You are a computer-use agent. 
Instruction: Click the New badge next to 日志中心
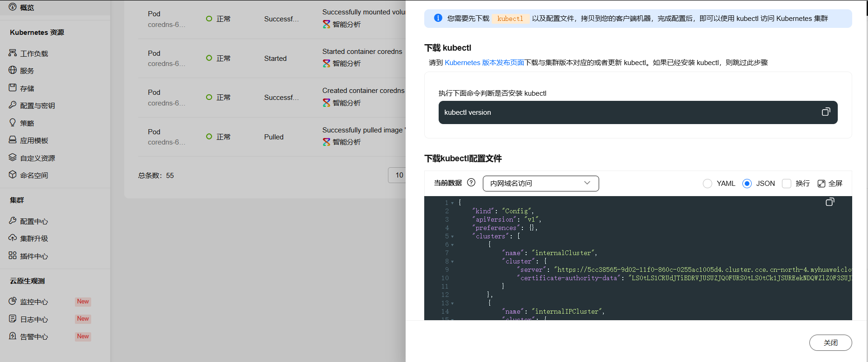click(x=83, y=319)
